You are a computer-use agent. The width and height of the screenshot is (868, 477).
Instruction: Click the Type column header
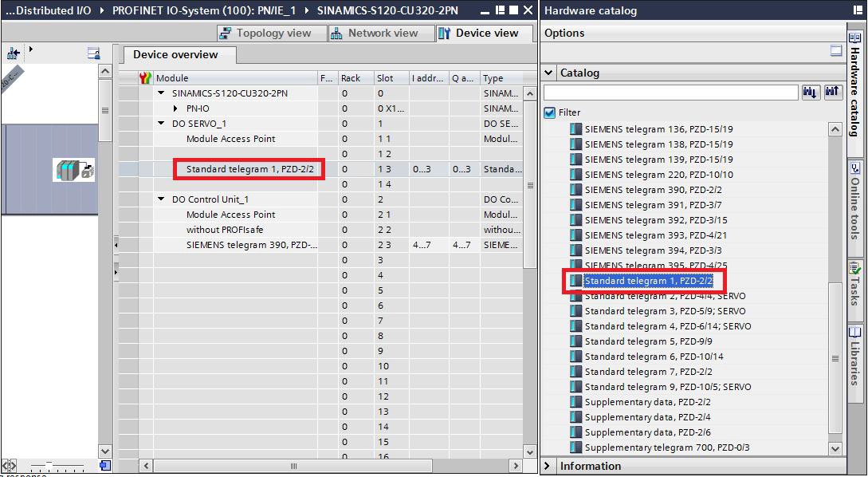click(x=501, y=78)
